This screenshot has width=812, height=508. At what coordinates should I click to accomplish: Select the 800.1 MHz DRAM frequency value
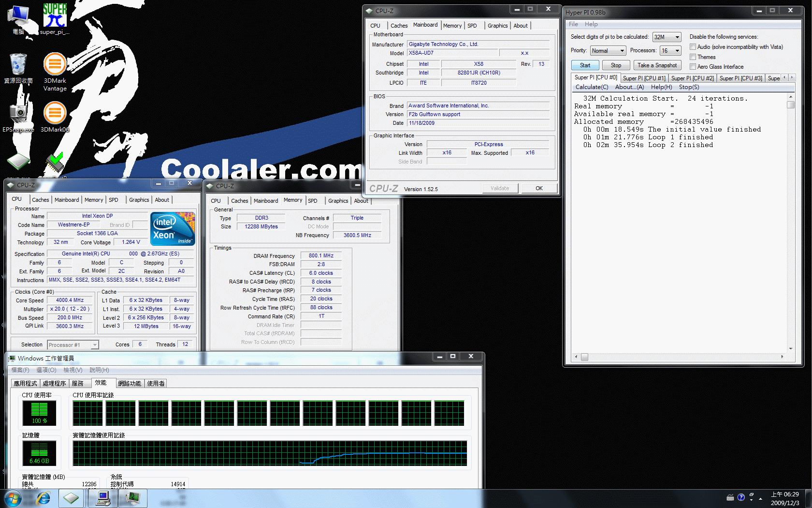point(321,255)
